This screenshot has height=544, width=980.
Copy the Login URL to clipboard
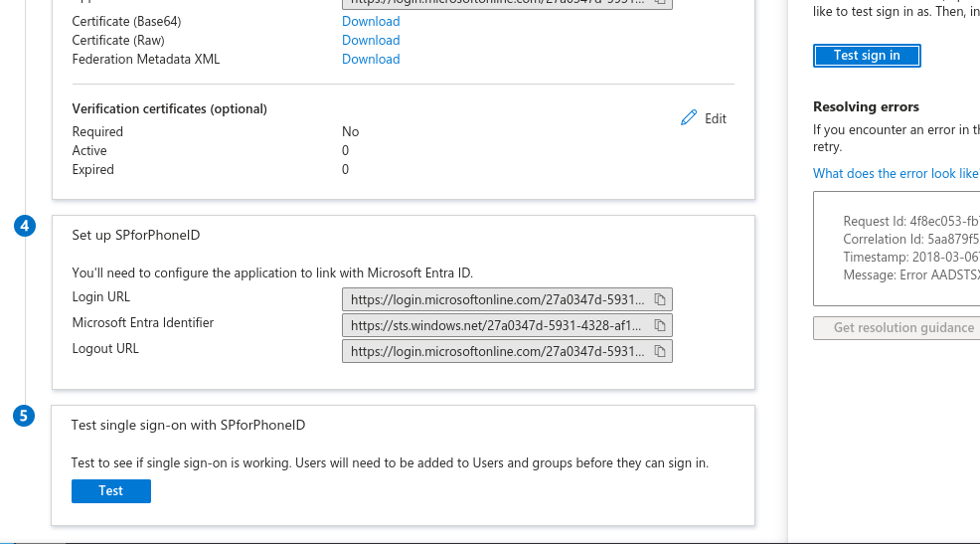(659, 299)
